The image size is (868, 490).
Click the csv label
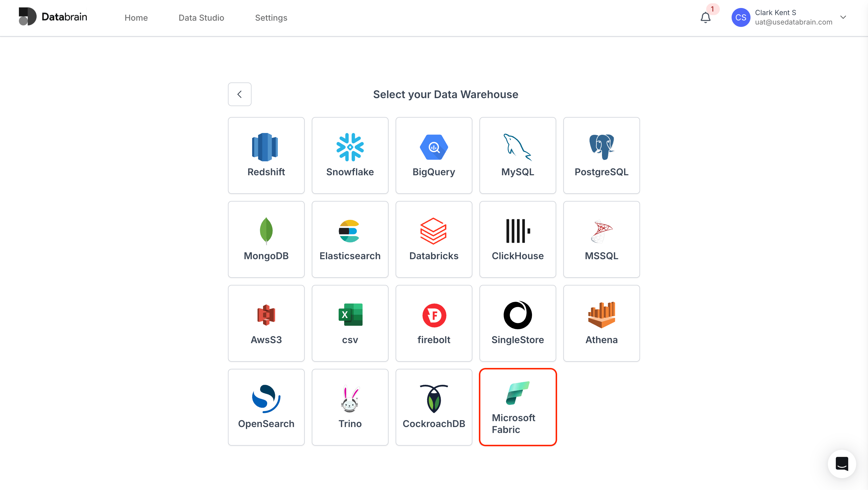click(x=350, y=340)
